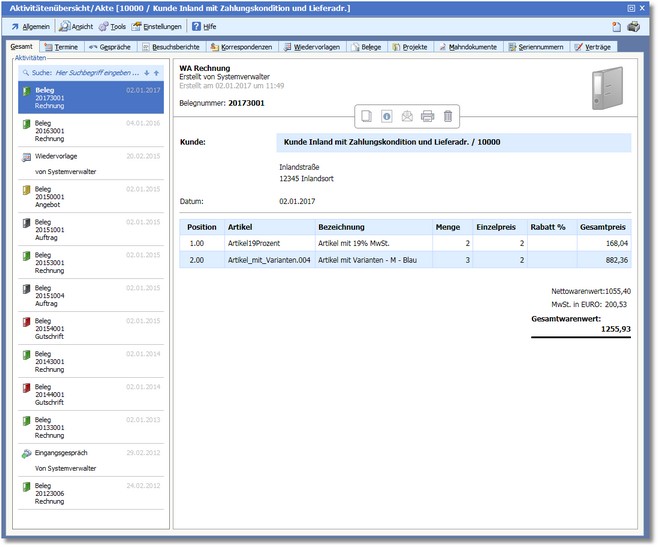The width and height of the screenshot is (658, 547).
Task: Open the Allgemein menu
Action: [31, 26]
